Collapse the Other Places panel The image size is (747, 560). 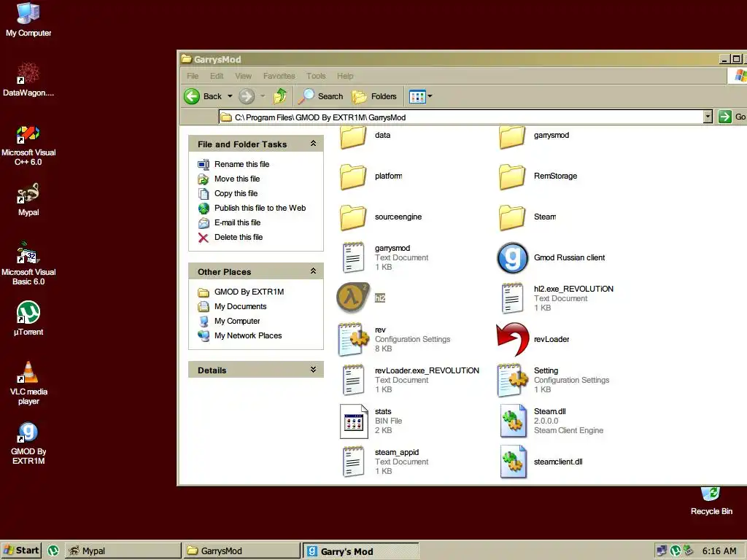tap(313, 271)
